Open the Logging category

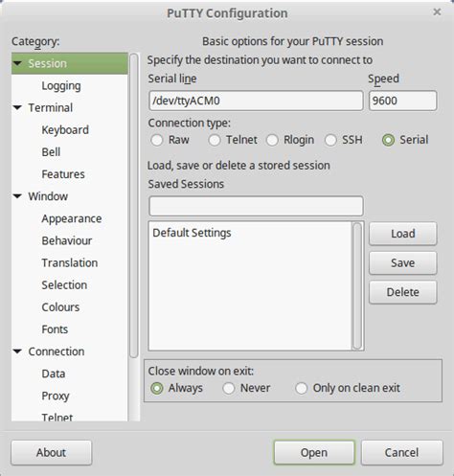[61, 85]
